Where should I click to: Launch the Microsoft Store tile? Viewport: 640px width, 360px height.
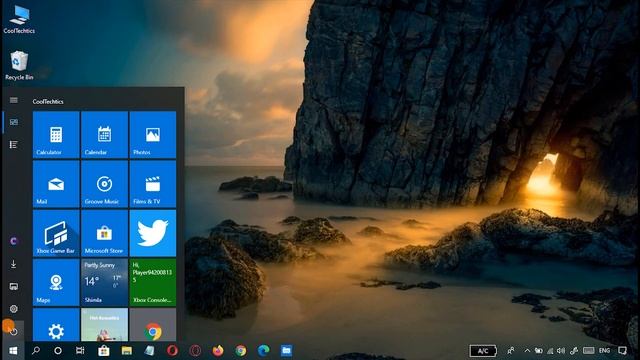pos(104,233)
